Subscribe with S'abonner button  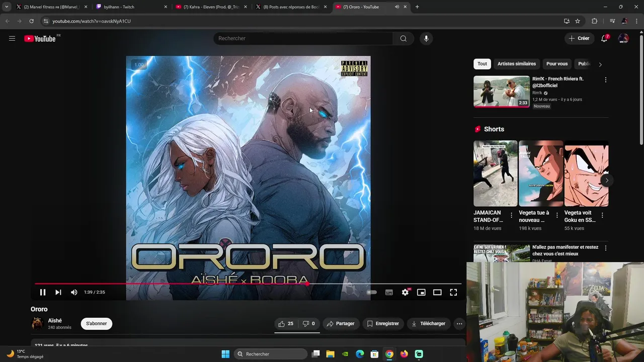(97, 324)
